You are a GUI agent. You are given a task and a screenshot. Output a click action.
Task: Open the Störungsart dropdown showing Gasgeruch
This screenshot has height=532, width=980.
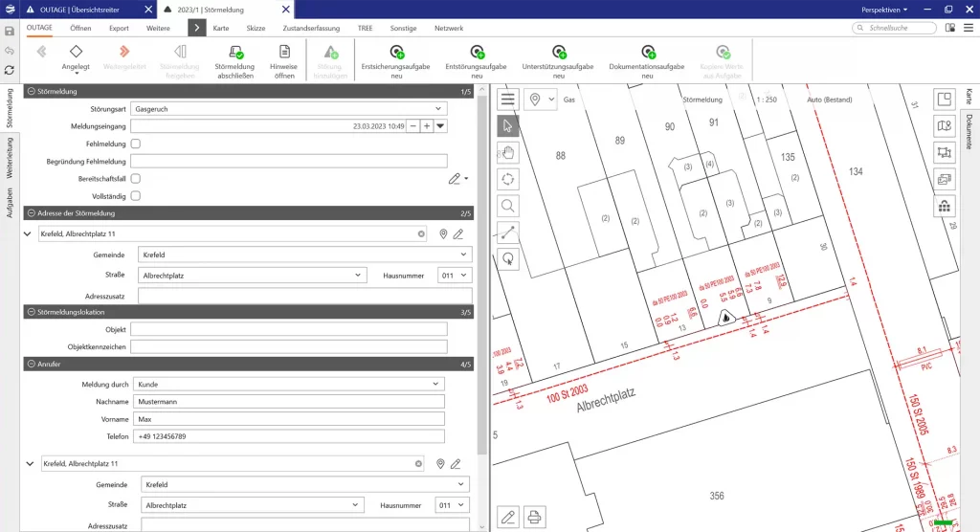tap(439, 109)
